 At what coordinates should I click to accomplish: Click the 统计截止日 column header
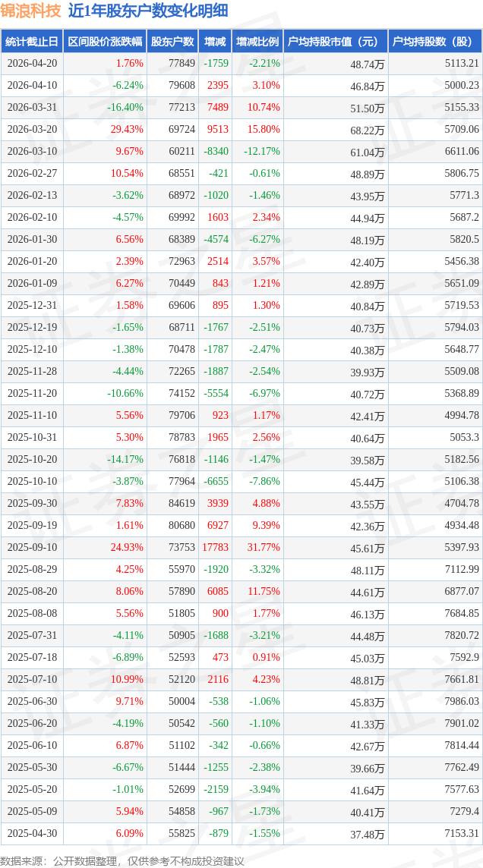click(32, 42)
